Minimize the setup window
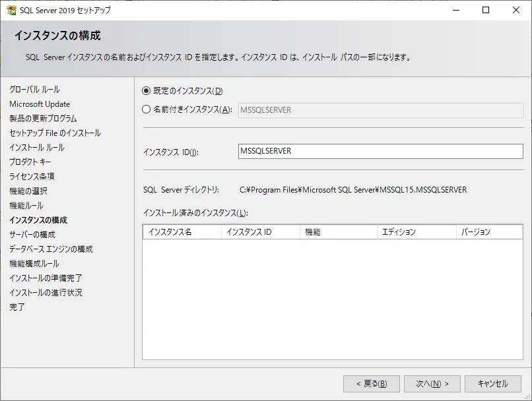 [456, 10]
